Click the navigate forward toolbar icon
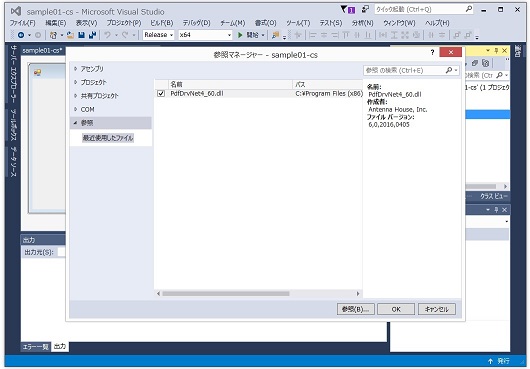 pos(38,35)
